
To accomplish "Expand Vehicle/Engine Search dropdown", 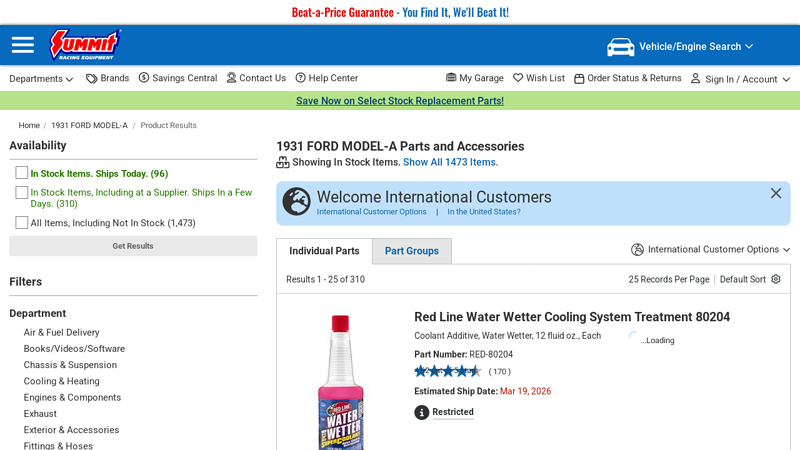I will pos(749,47).
